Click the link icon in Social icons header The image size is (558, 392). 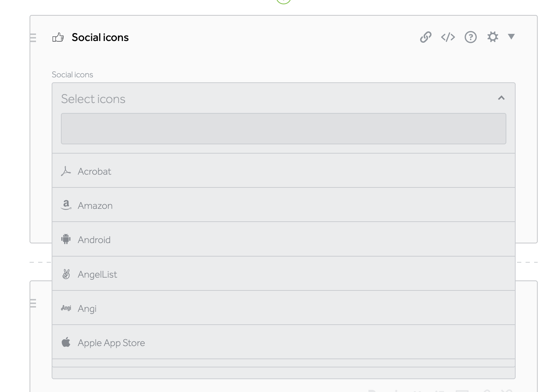coord(425,37)
